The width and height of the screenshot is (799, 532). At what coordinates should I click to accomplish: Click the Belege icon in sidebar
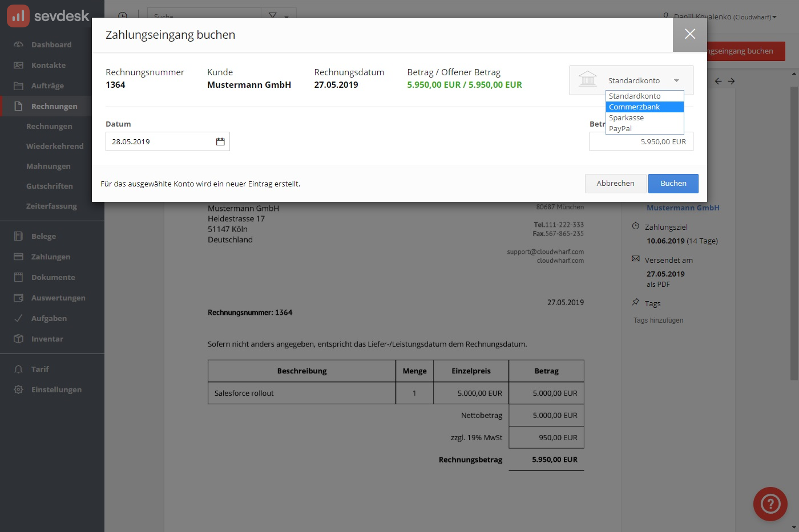[18, 236]
